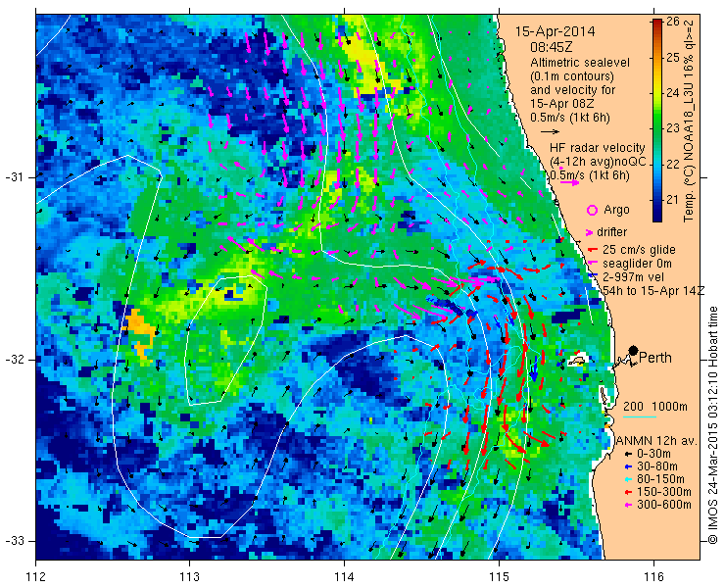Click the Altimetric sealevel label
Image resolution: width=725 pixels, height=588 pixels.
[x=580, y=62]
